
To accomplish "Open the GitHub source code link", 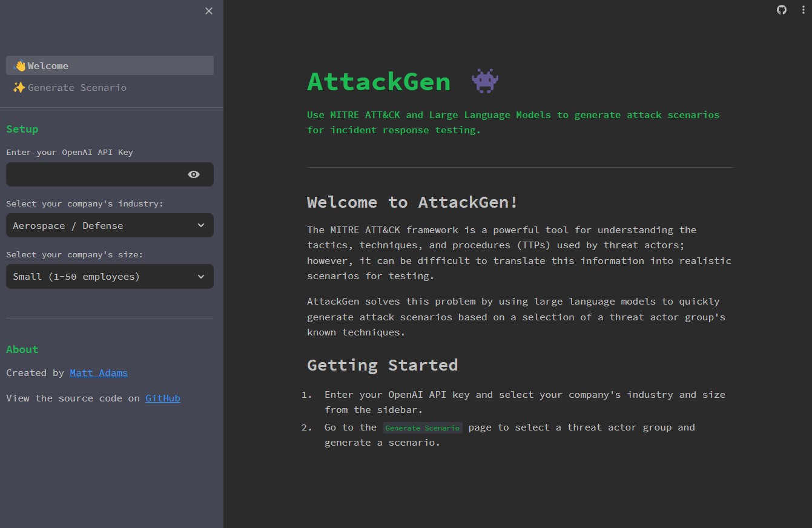I will pos(163,398).
